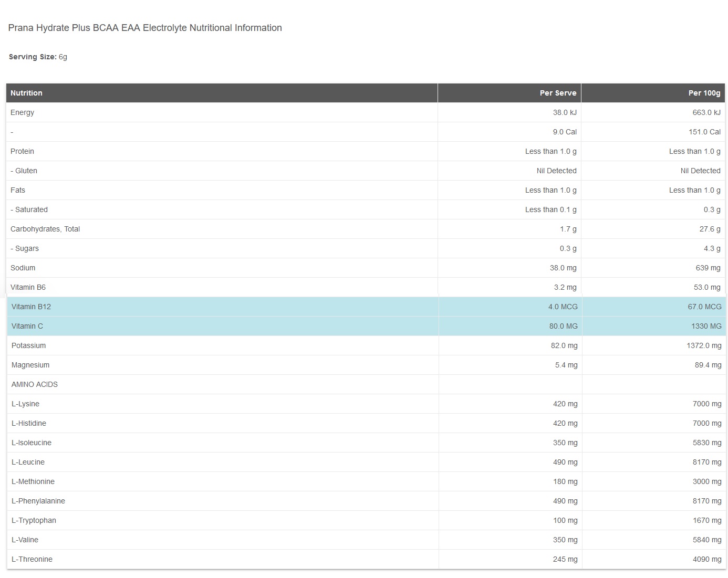The width and height of the screenshot is (728, 578).
Task: Click the 'AMINO ACIDS' section label
Action: pyautogui.click(x=35, y=384)
